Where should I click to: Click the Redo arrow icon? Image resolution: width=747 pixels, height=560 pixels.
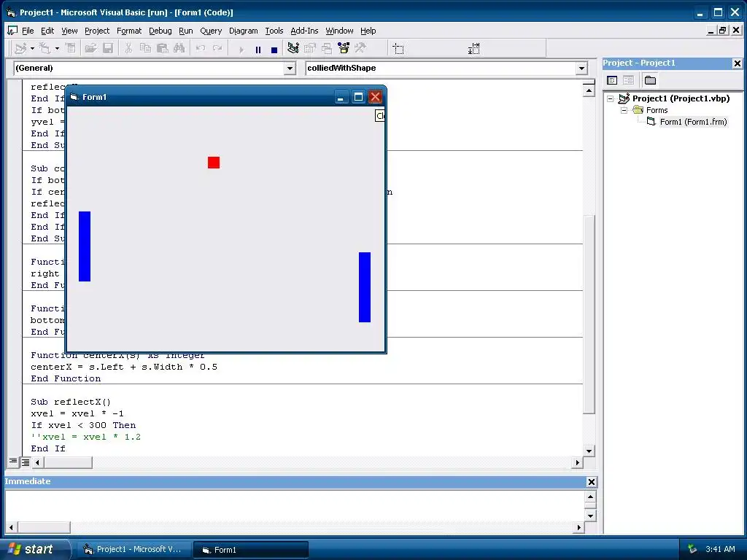pos(217,48)
